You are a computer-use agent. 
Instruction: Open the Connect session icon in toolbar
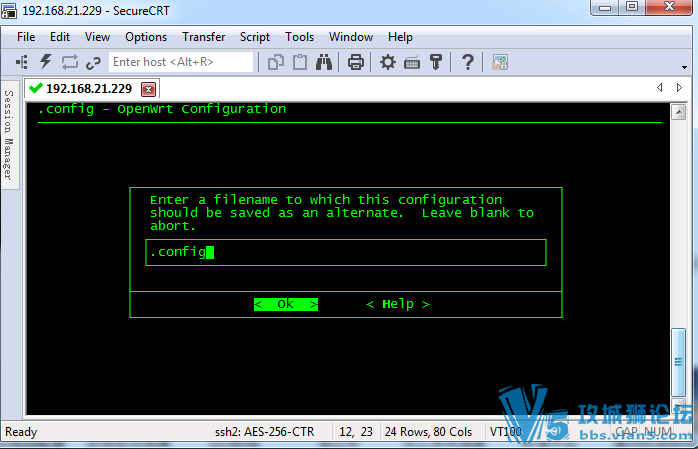click(21, 62)
